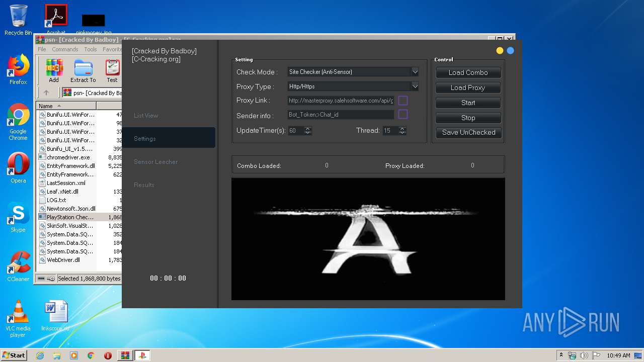Decrease Thread count with down arrow
The width and height of the screenshot is (644, 362).
click(x=402, y=133)
